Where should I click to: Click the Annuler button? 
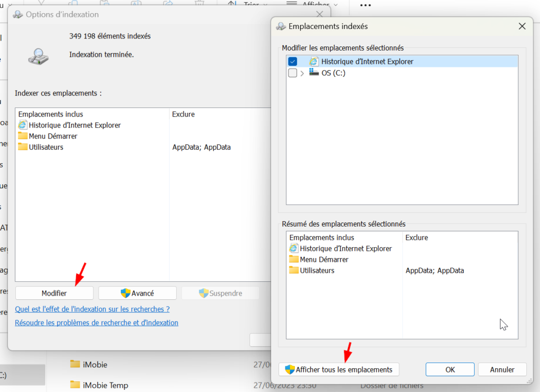tap(502, 370)
